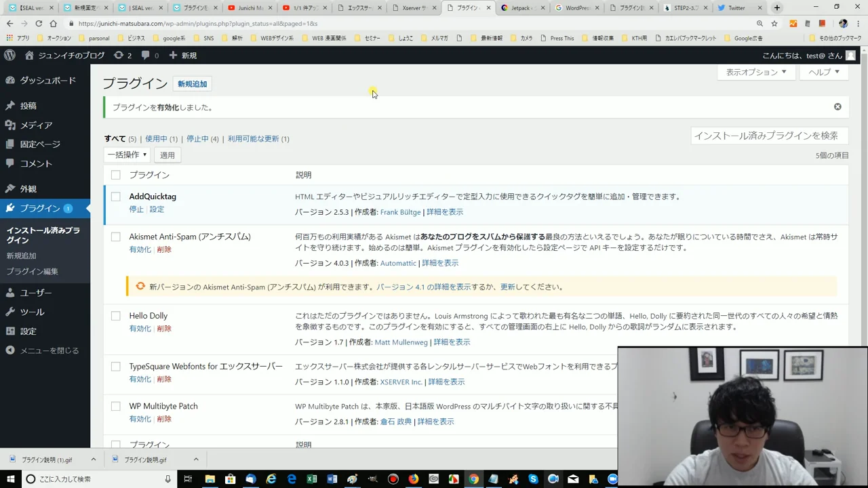Screen dimensions: 868x488
Task: Click the browser back arrow
Action: [x=9, y=23]
